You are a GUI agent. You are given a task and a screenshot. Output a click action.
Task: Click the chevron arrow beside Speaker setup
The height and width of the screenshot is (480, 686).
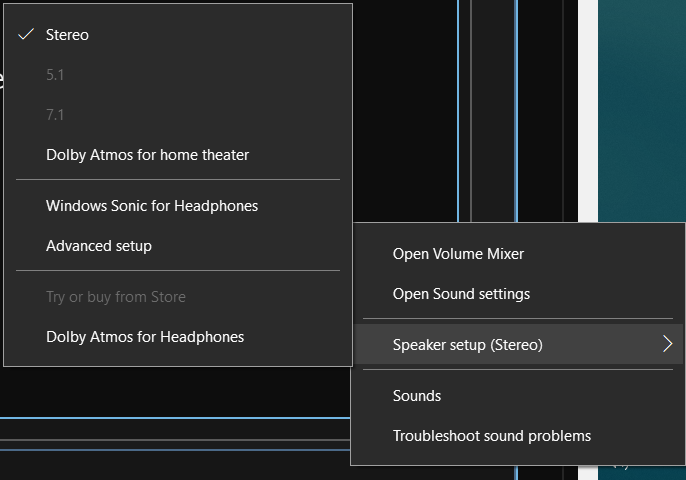pos(667,345)
